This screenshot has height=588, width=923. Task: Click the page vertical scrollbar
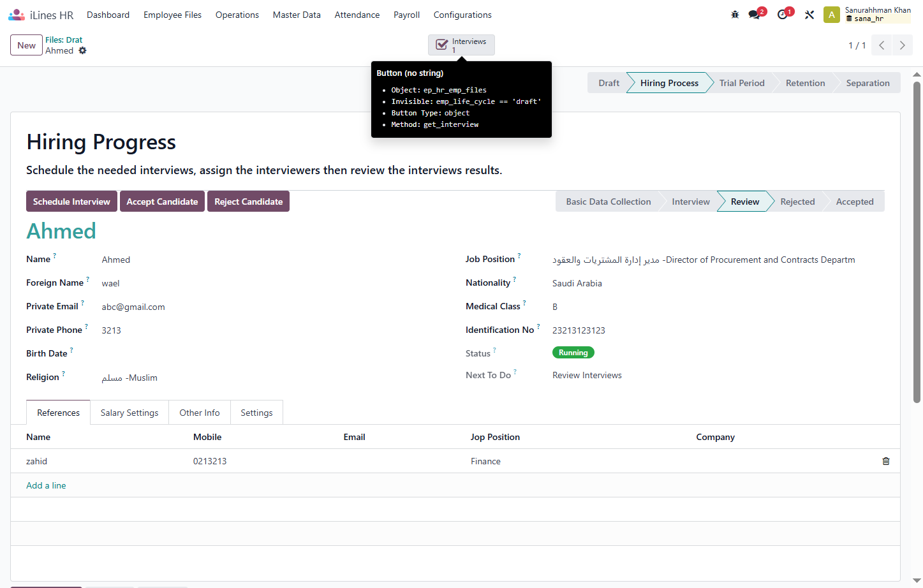tap(917, 242)
